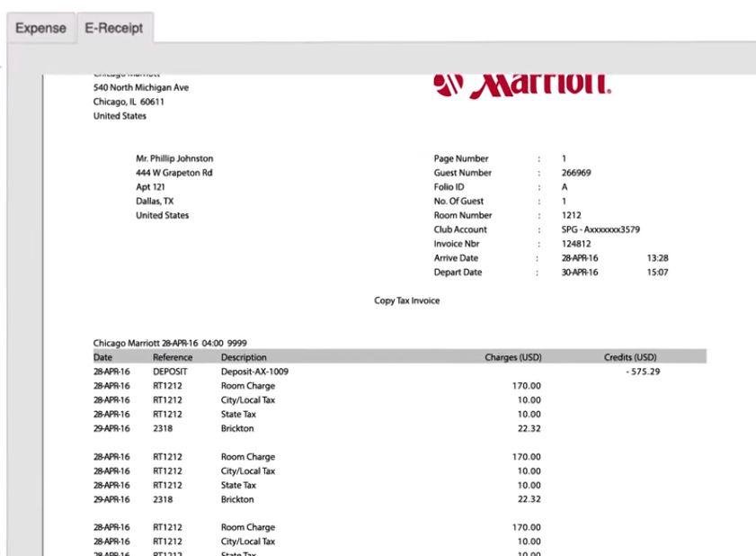Select Invoice Nbr value 124812
Viewport: 756px width, 556px height.
click(x=576, y=244)
